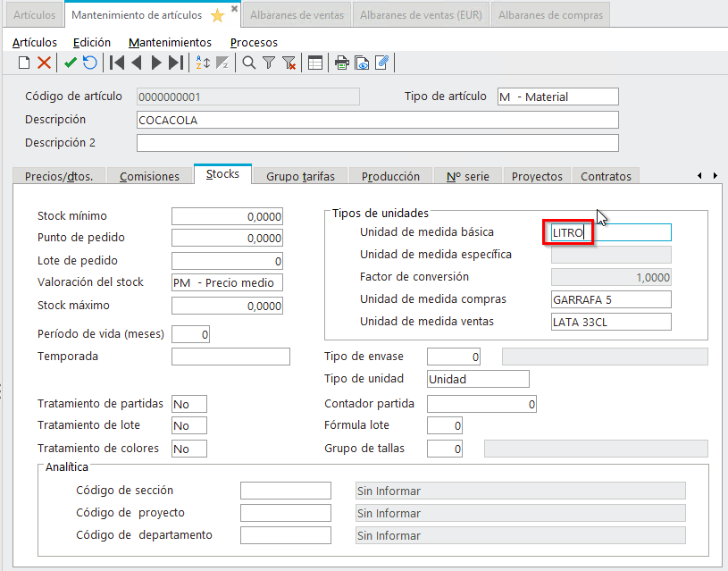This screenshot has height=571, width=728.
Task: Select the Tratamiento de partidas field
Action: [189, 404]
